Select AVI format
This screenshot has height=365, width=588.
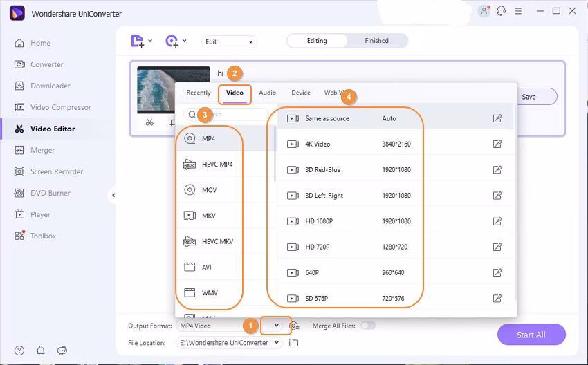[x=225, y=268]
